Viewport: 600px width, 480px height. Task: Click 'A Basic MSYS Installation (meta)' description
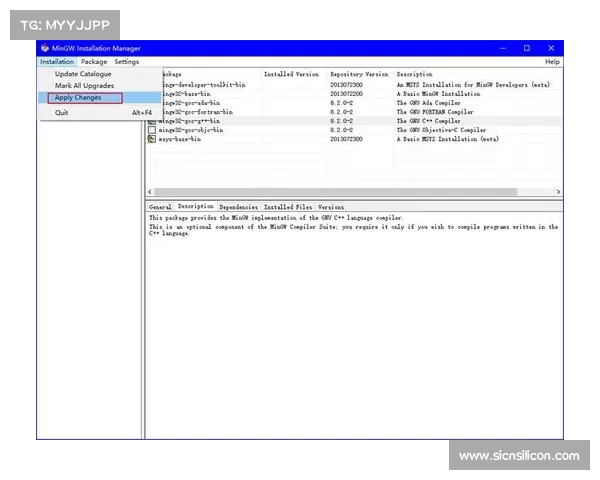[448, 139]
